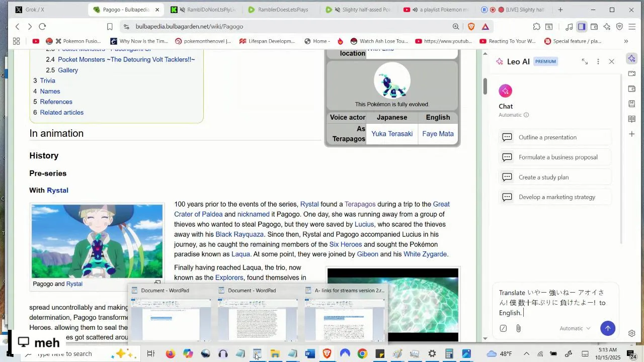Click Brave Rewards triangle icon
644x362 pixels.
[x=486, y=27]
